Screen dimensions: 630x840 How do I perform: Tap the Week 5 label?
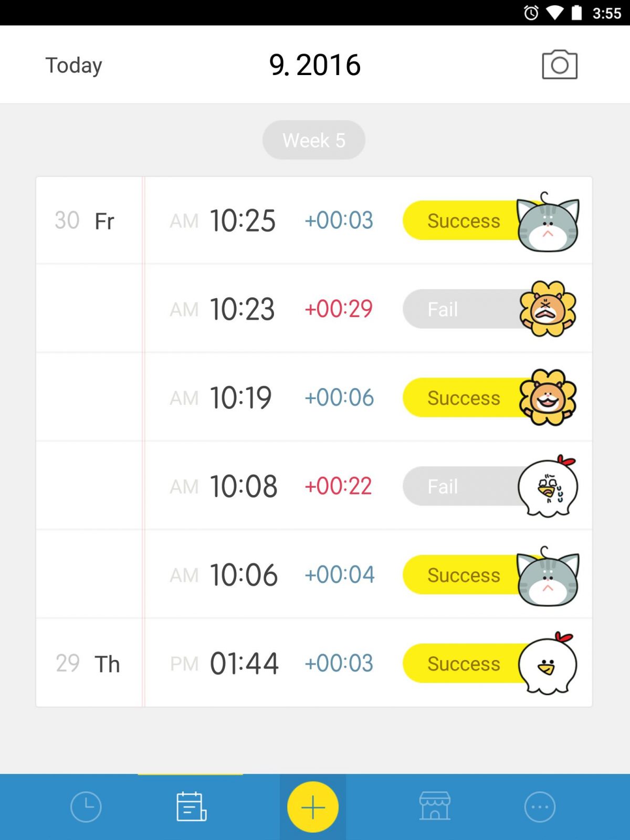pos(314,140)
